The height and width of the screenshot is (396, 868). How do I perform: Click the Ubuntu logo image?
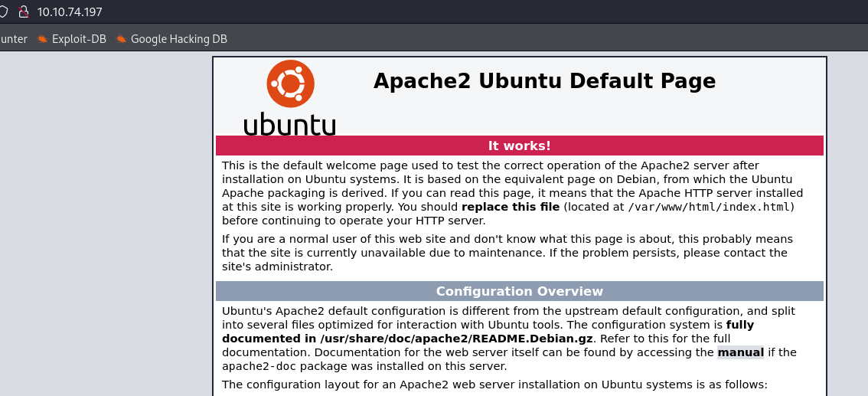point(289,97)
